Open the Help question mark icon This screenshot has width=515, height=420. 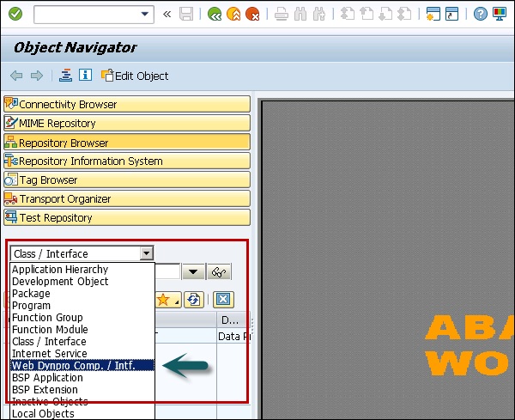coord(481,15)
